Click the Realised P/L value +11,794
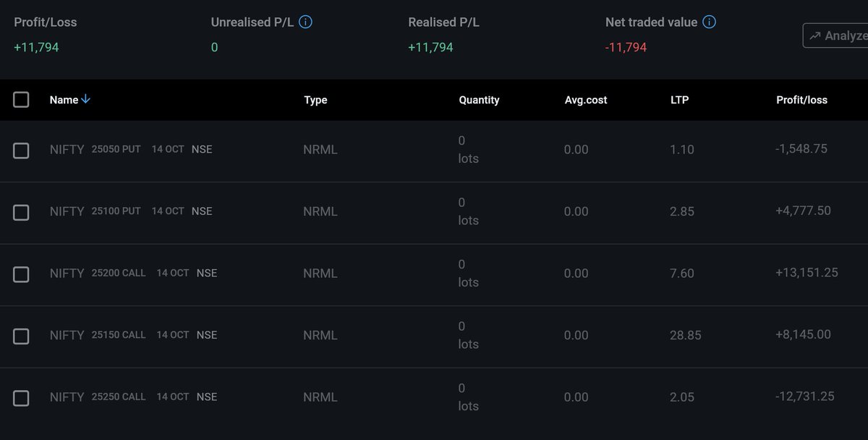Image resolution: width=868 pixels, height=440 pixels. click(430, 48)
